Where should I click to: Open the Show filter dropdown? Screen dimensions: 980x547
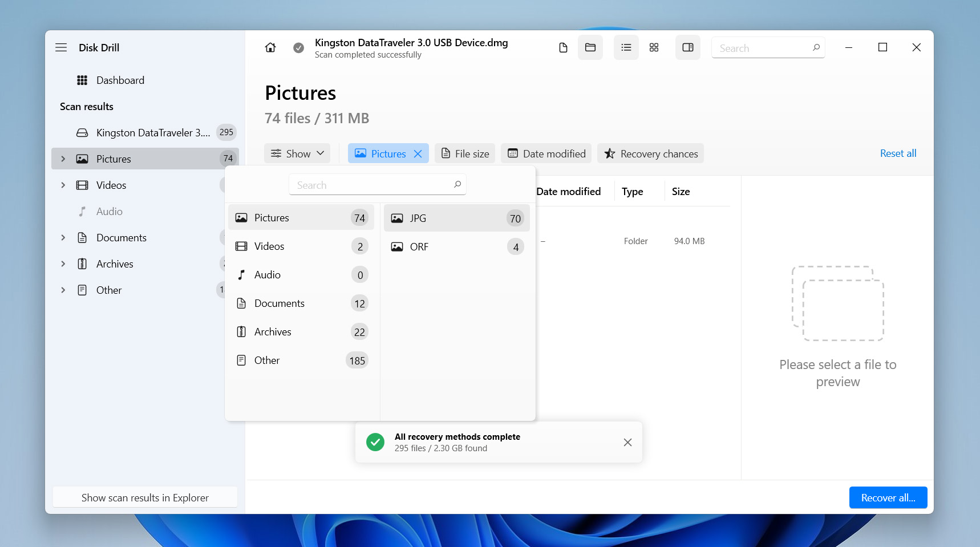tap(297, 153)
